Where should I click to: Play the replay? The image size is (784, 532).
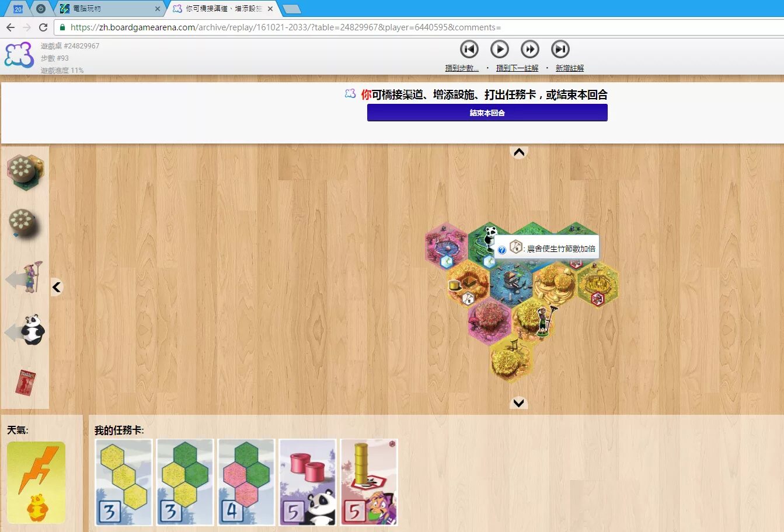499,49
